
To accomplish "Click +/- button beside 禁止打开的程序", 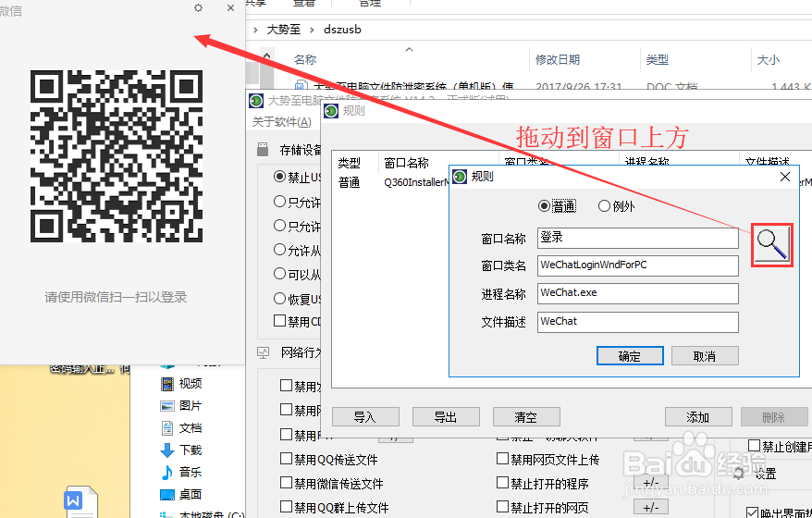I will (x=651, y=483).
